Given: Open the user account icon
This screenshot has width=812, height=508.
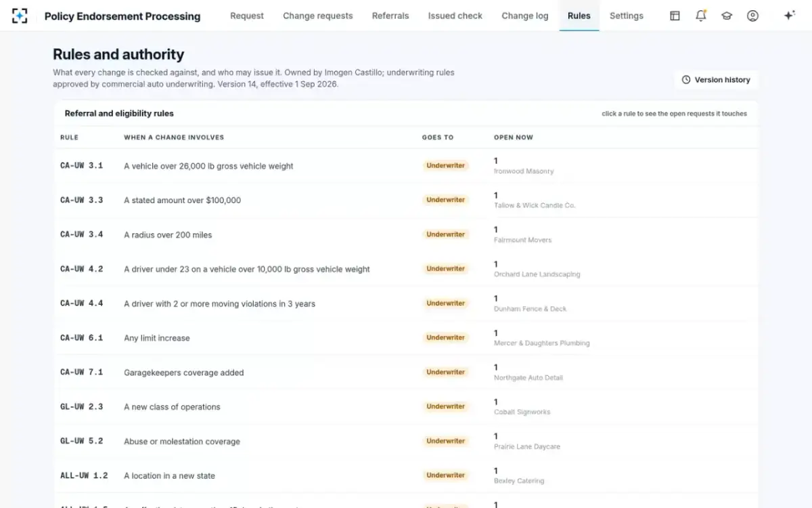Looking at the screenshot, I should coord(752,16).
